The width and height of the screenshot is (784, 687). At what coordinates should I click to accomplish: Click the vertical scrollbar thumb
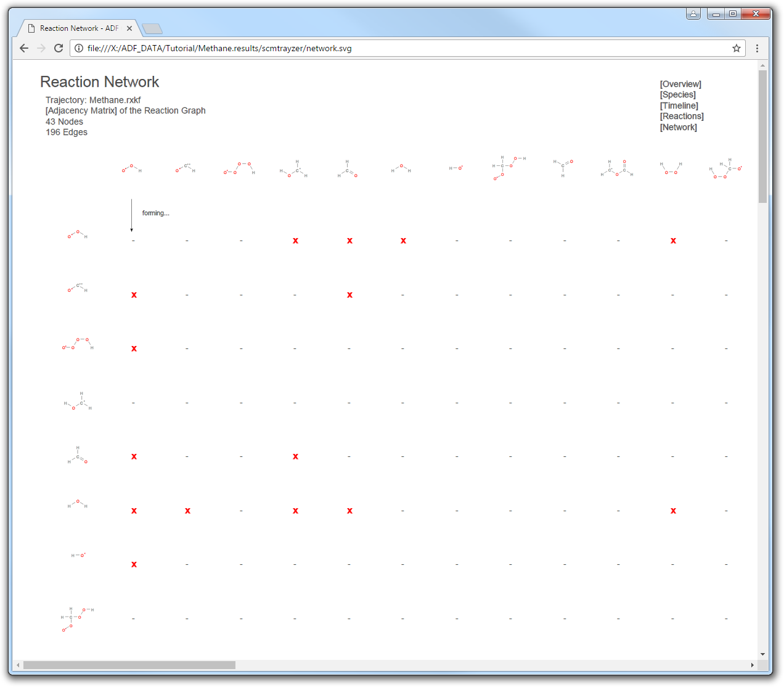pos(762,136)
